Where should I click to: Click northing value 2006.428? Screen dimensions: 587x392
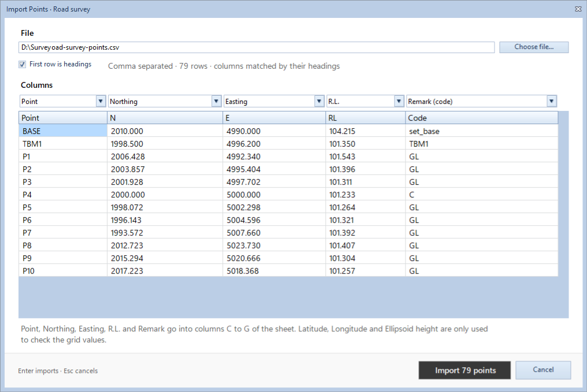coord(165,156)
